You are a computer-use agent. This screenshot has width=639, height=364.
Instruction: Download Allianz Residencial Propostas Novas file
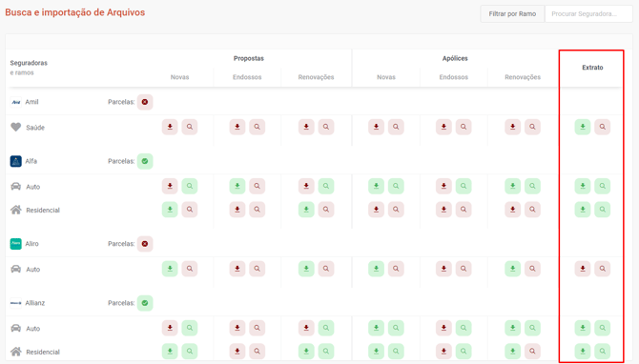170,352
